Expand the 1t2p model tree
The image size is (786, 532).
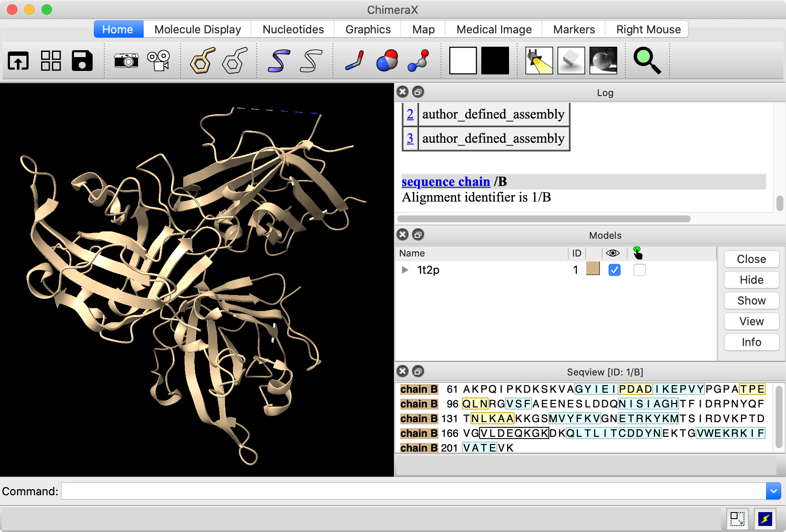405,270
